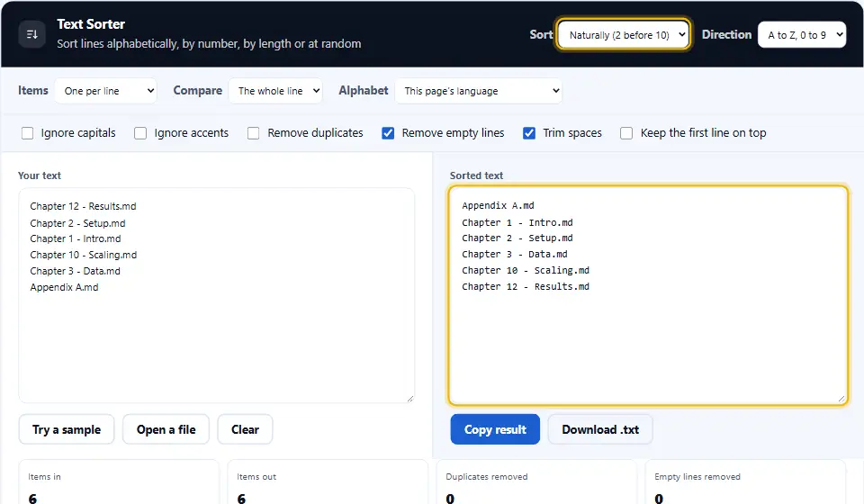Enable the Ignore capitals checkbox
864x504 pixels.
(x=27, y=133)
